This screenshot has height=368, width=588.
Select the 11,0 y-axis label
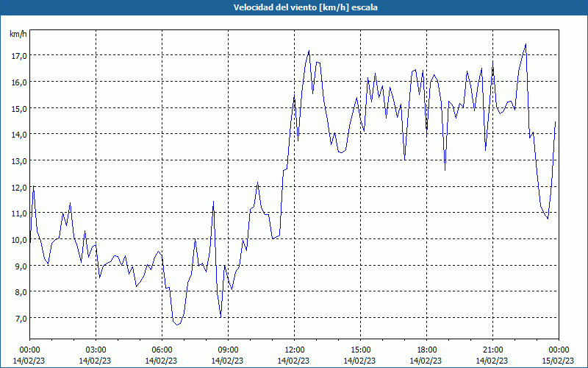click(19, 213)
